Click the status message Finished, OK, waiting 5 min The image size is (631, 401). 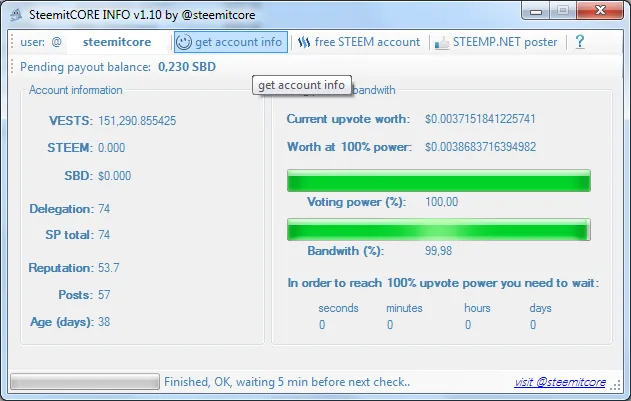coord(287,382)
